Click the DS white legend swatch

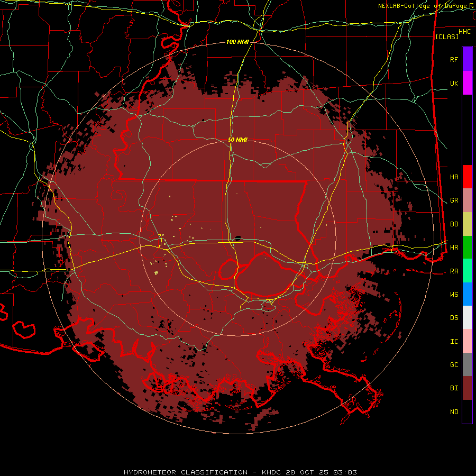pyautogui.click(x=467, y=317)
